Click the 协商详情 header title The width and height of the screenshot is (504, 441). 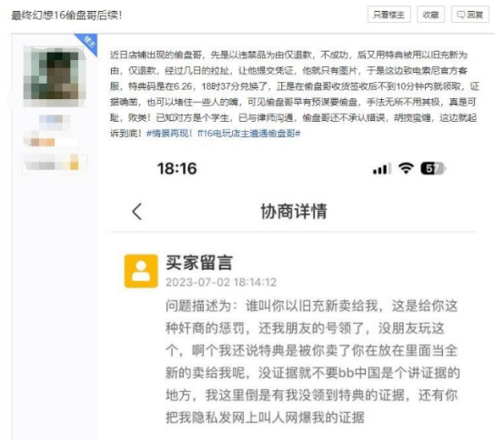coord(294,212)
